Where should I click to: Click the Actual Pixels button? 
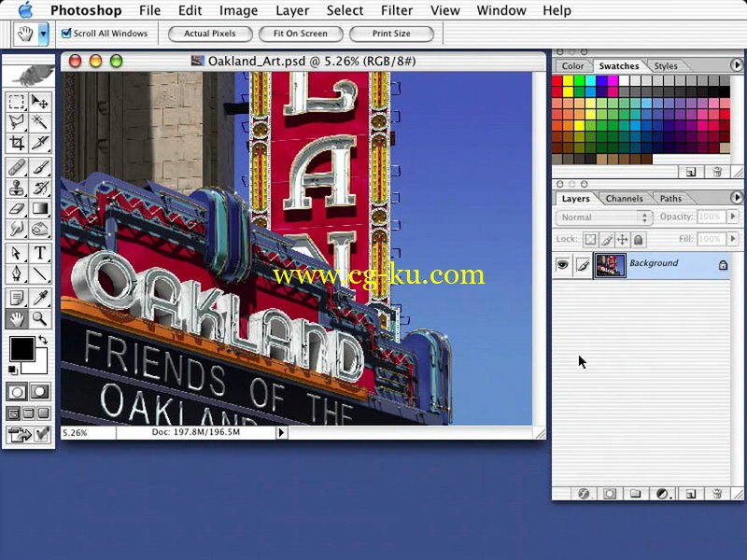point(210,34)
